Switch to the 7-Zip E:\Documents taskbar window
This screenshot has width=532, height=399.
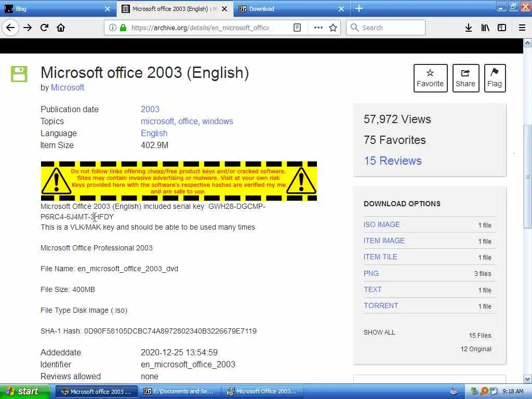point(179,392)
